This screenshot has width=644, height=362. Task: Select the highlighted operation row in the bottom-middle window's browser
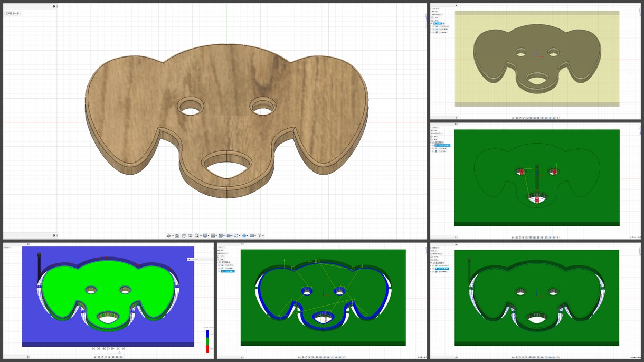pyautogui.click(x=229, y=271)
